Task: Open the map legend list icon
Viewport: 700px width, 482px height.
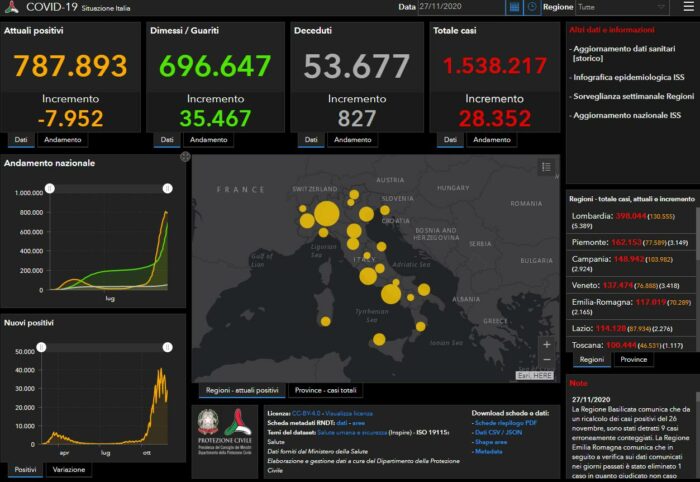Action: [x=546, y=167]
